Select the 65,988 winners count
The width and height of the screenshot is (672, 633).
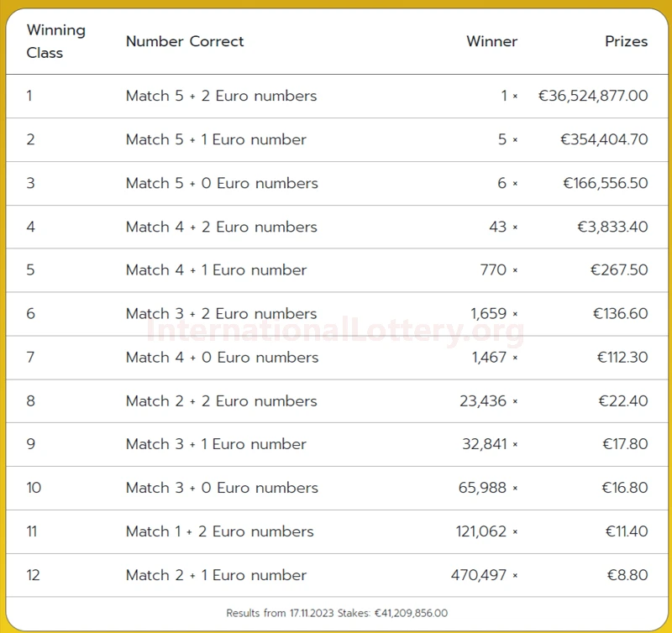(482, 488)
